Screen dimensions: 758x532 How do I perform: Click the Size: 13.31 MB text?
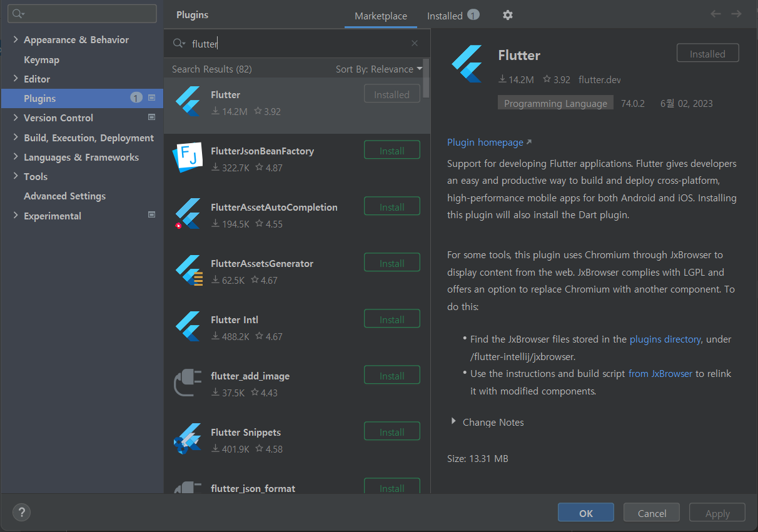(478, 458)
